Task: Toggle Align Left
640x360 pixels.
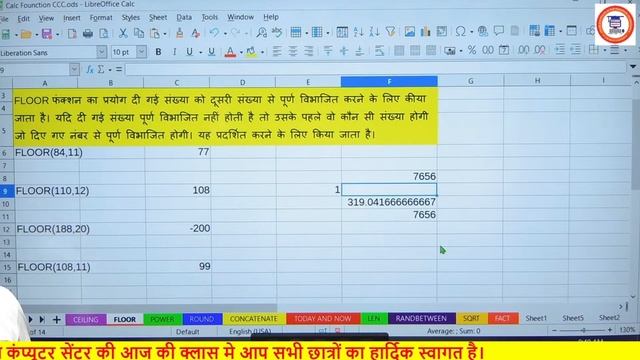Action: pyautogui.click(x=277, y=51)
